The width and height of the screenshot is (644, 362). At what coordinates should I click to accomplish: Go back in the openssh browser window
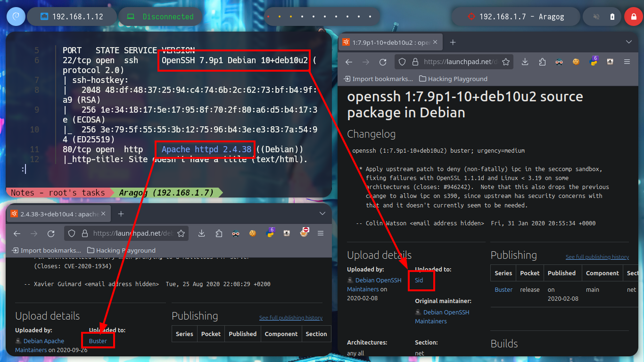(x=349, y=62)
